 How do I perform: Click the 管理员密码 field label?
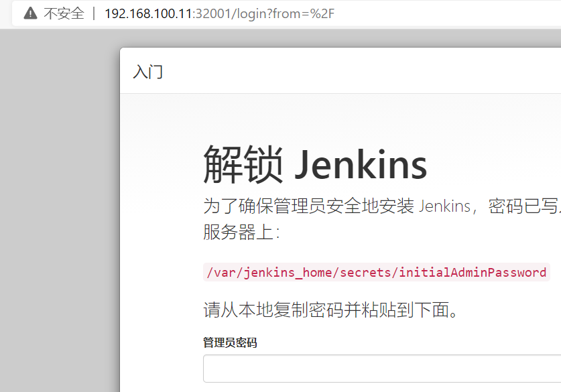click(230, 342)
